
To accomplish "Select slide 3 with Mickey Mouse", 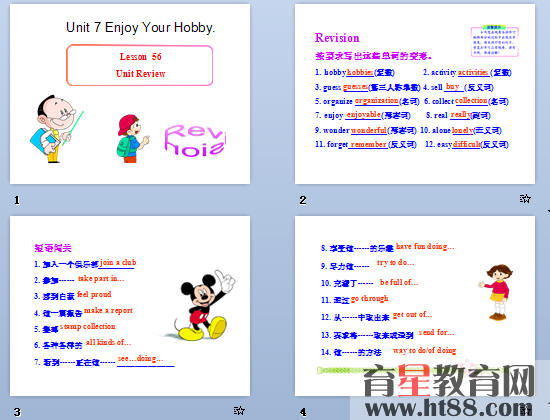I will pyautogui.click(x=130, y=306).
